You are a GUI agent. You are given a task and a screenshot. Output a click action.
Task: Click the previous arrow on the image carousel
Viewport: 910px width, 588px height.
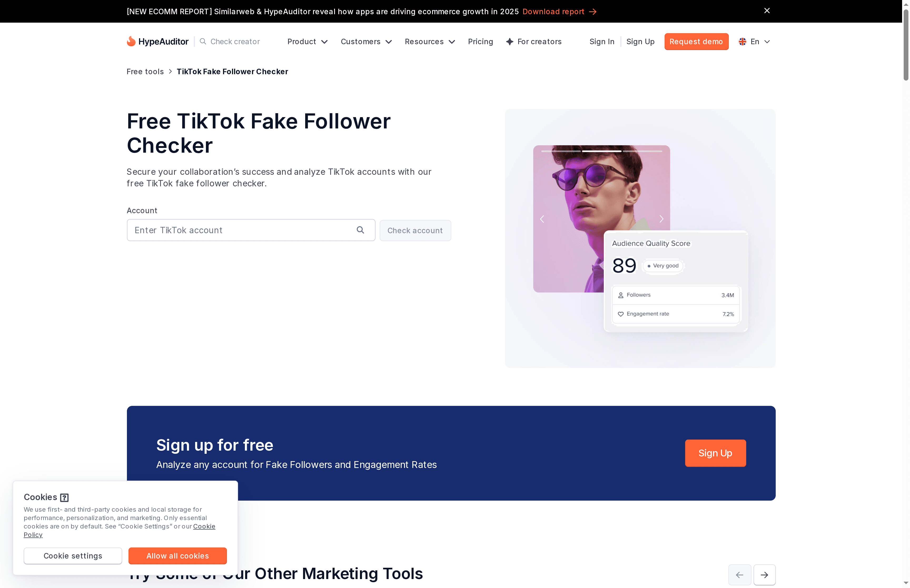click(542, 219)
